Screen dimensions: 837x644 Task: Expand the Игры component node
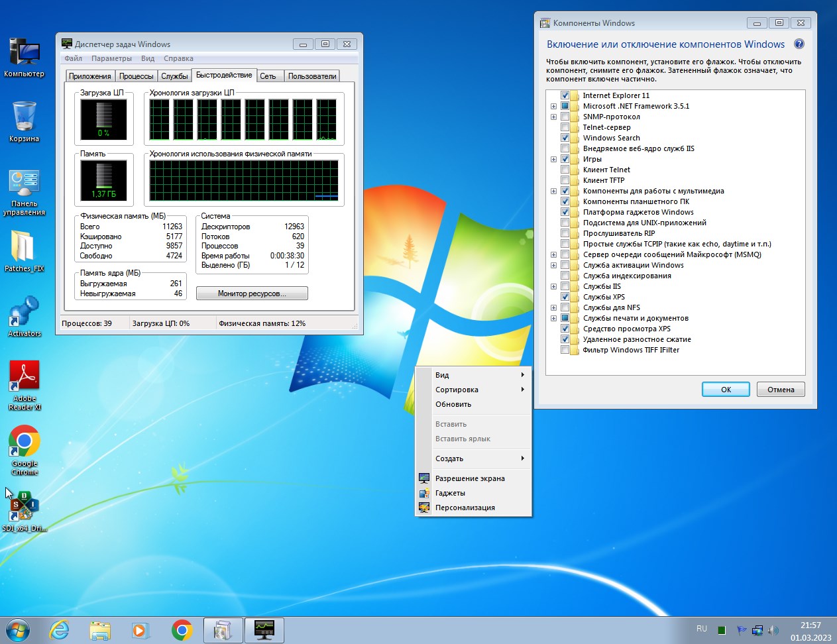click(554, 159)
